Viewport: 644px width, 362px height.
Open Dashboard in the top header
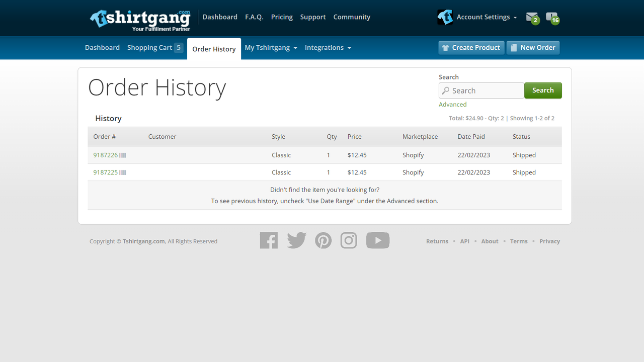tap(220, 17)
